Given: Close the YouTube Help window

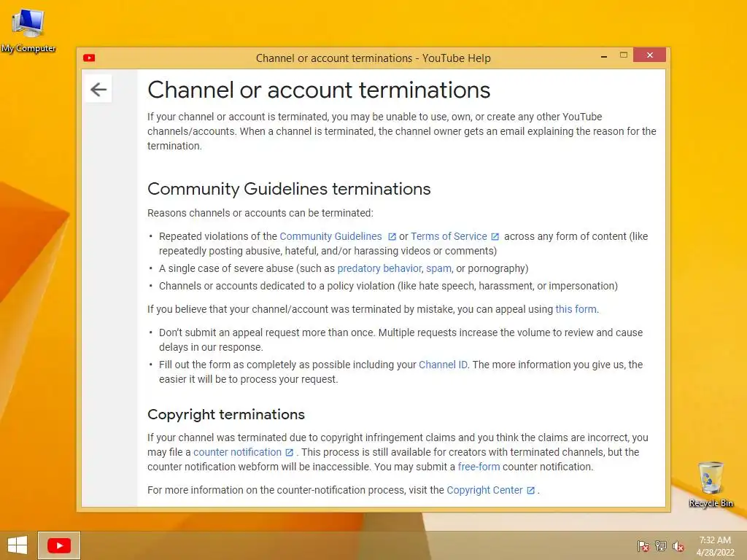Looking at the screenshot, I should (x=650, y=55).
